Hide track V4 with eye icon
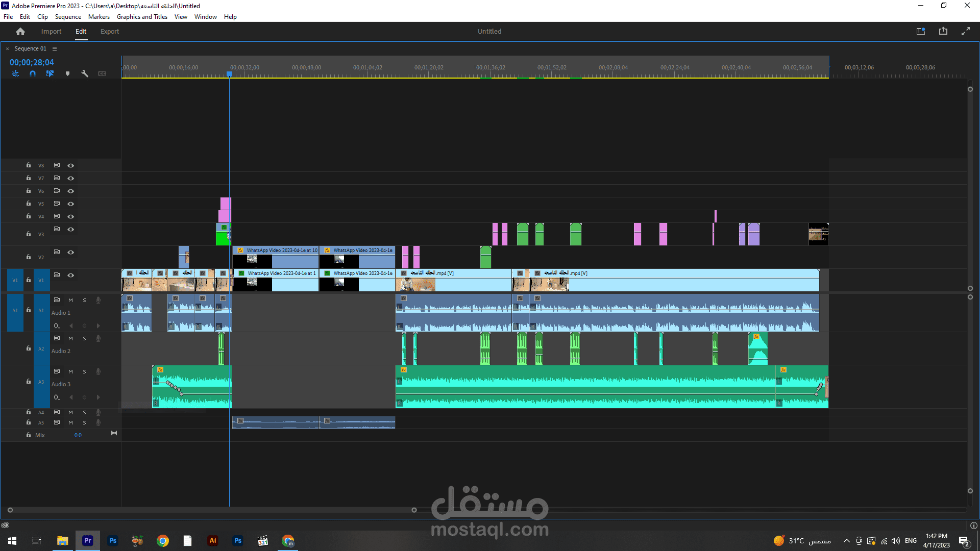 [x=71, y=217]
